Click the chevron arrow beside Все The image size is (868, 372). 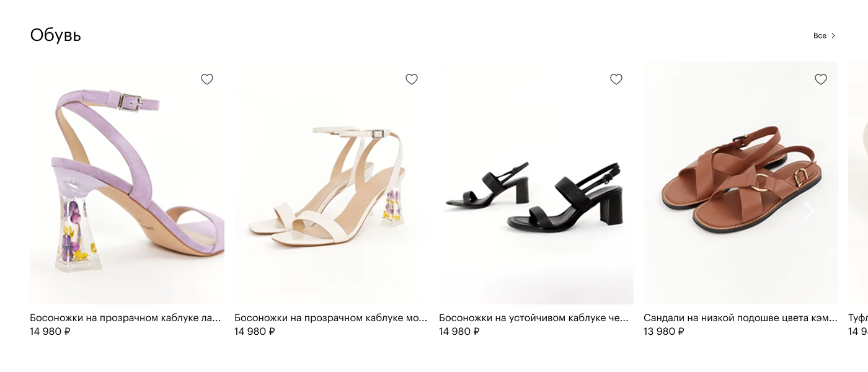click(833, 36)
